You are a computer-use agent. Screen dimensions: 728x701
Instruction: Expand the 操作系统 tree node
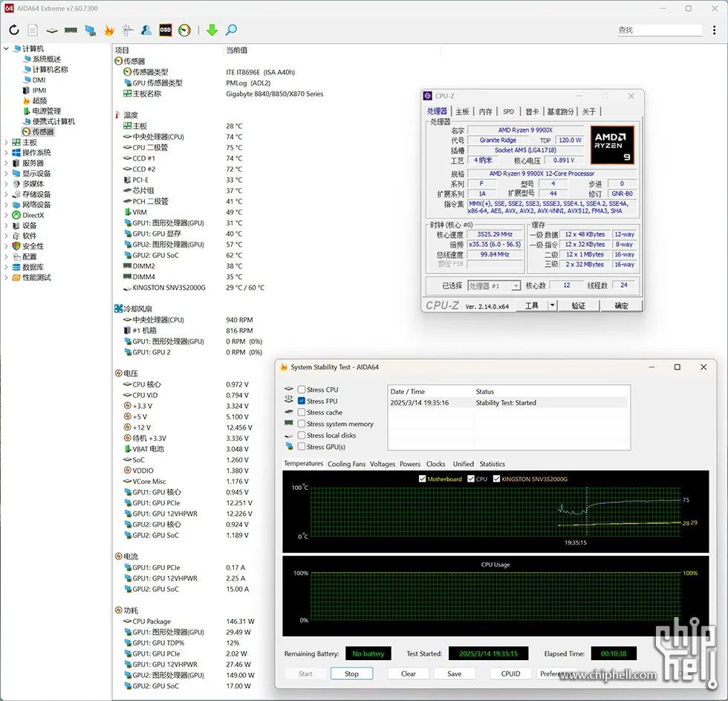(x=6, y=152)
